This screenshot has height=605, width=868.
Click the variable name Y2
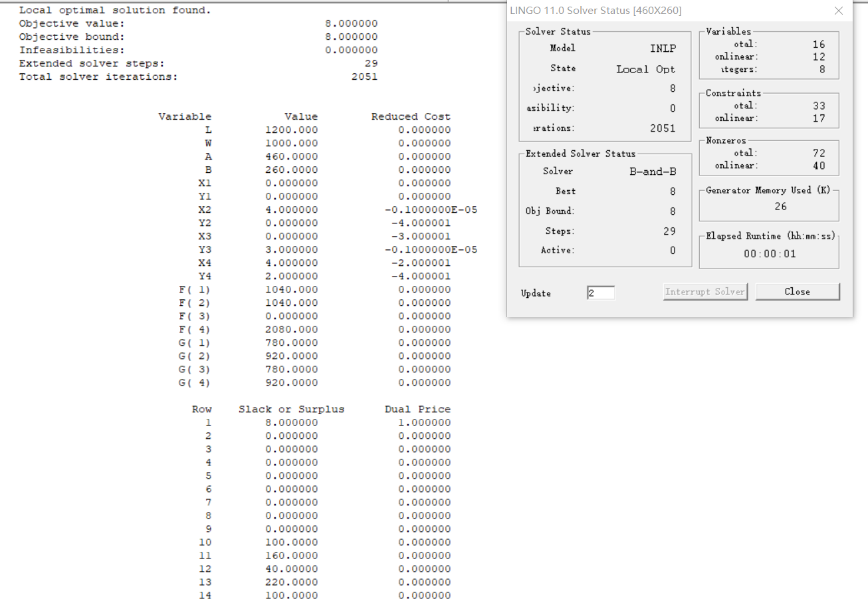click(x=205, y=223)
